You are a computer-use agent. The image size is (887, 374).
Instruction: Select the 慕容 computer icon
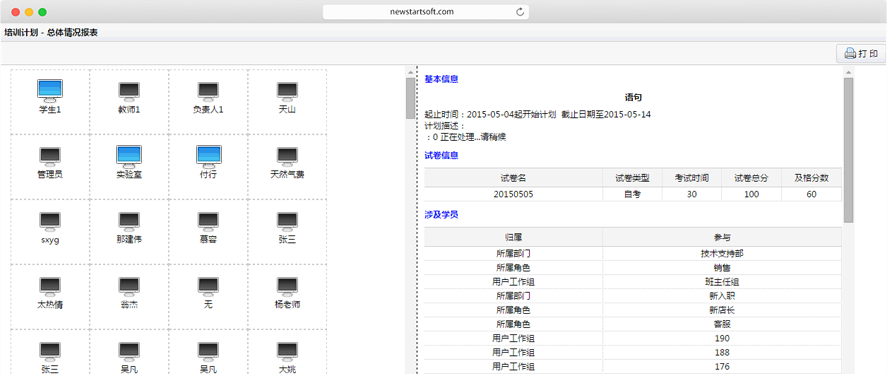(x=208, y=222)
